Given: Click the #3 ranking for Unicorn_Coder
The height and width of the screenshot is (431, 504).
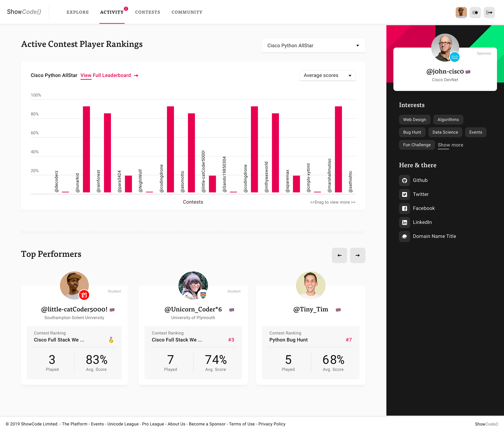Looking at the screenshot, I should pyautogui.click(x=231, y=340).
